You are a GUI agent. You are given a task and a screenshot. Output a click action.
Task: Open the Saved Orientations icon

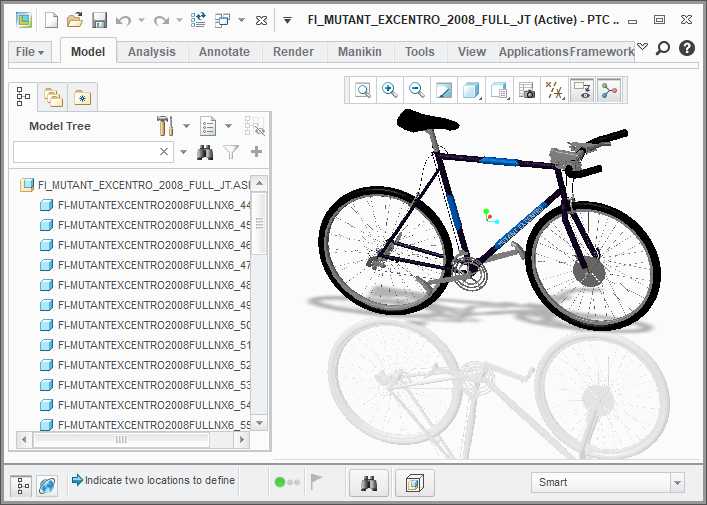pyautogui.click(x=500, y=90)
